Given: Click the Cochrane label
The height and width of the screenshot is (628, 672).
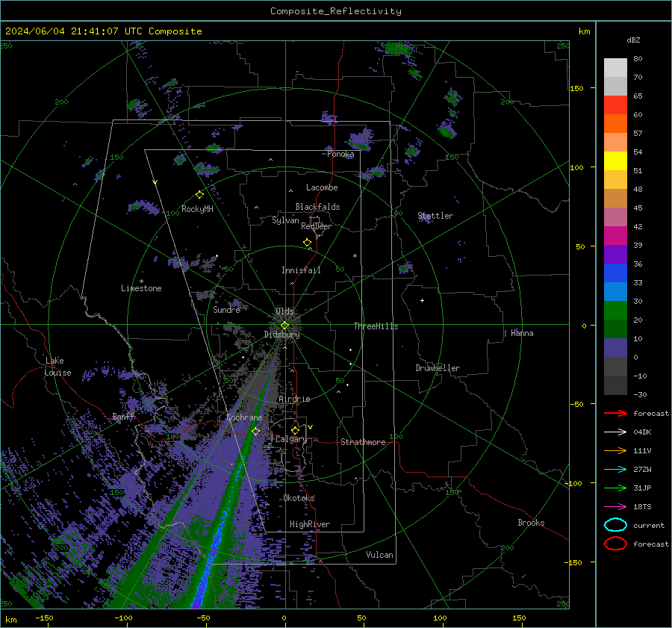Looking at the screenshot, I should click(244, 417).
